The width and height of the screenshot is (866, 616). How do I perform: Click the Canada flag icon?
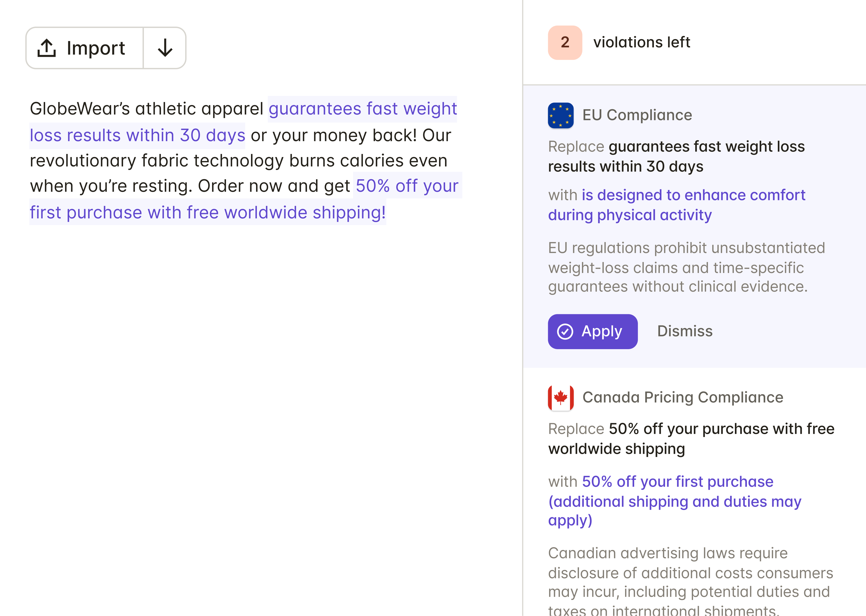[561, 398]
